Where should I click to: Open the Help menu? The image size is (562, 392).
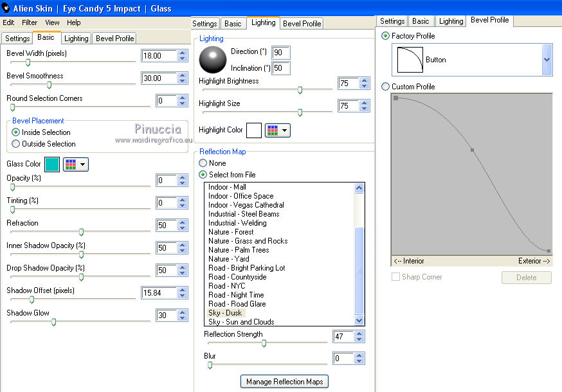click(74, 22)
